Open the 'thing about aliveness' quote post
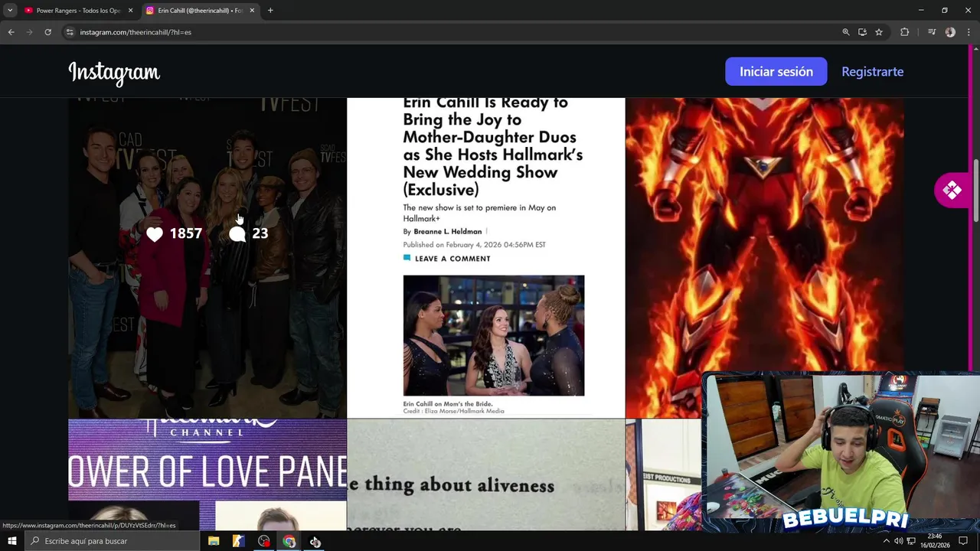Image resolution: width=980 pixels, height=551 pixels. [x=486, y=474]
